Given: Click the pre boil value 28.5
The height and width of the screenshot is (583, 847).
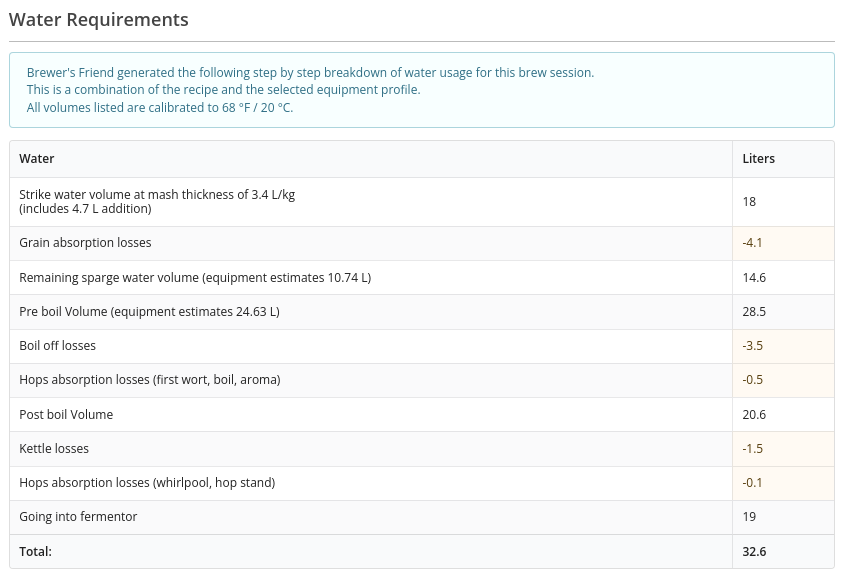Looking at the screenshot, I should pyautogui.click(x=754, y=312).
